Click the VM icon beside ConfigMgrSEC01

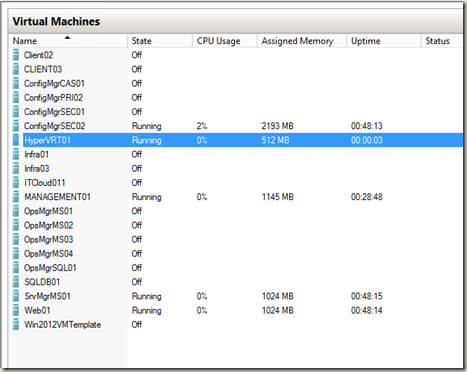(16, 112)
